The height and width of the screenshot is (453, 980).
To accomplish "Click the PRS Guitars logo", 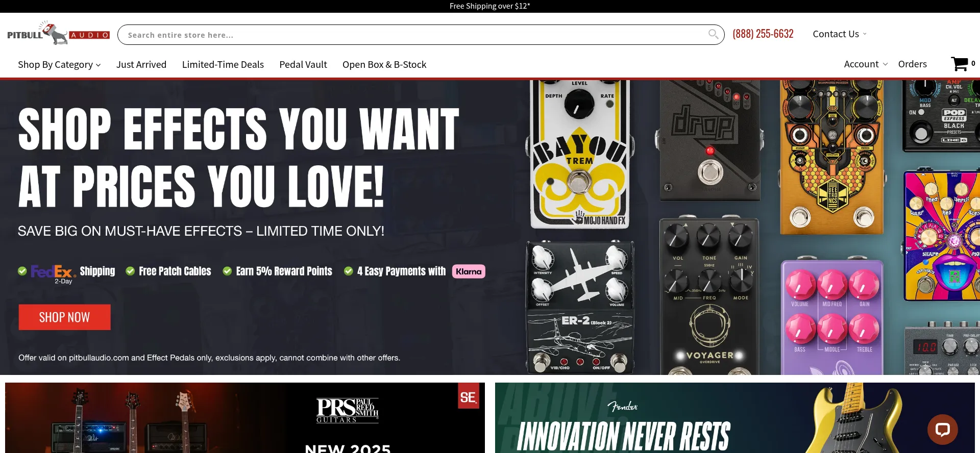I will click(348, 410).
